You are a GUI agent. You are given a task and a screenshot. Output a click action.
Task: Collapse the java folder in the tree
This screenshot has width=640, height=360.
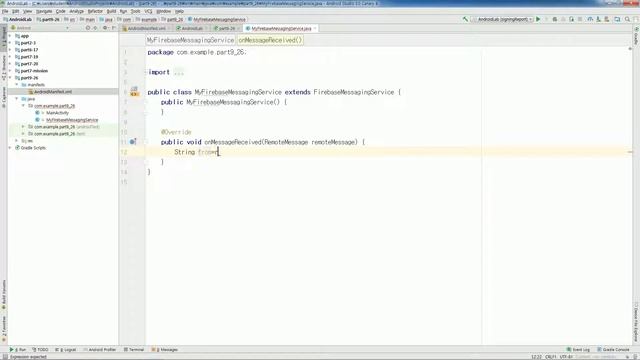coord(17,99)
